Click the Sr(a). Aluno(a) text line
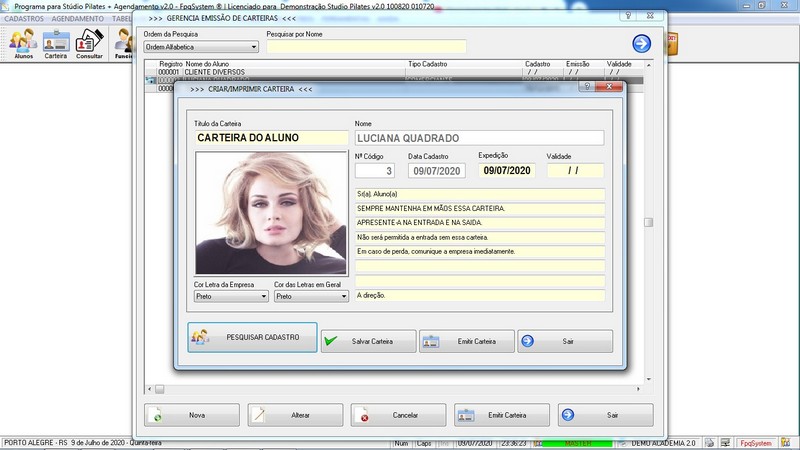 pos(480,194)
